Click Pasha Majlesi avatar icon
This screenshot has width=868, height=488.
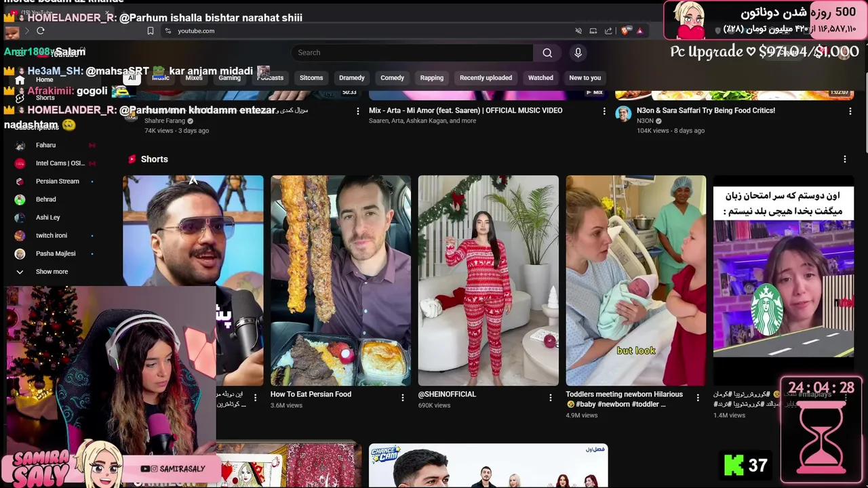click(x=20, y=253)
